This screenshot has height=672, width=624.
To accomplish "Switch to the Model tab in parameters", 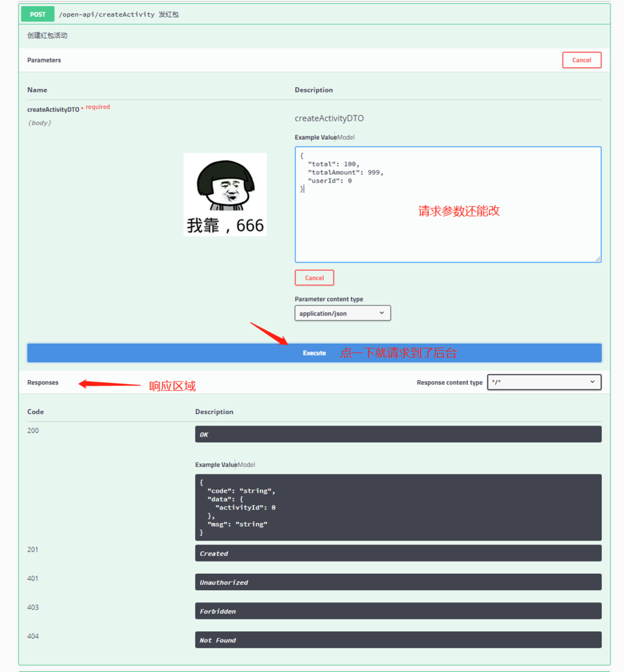I will 346,138.
